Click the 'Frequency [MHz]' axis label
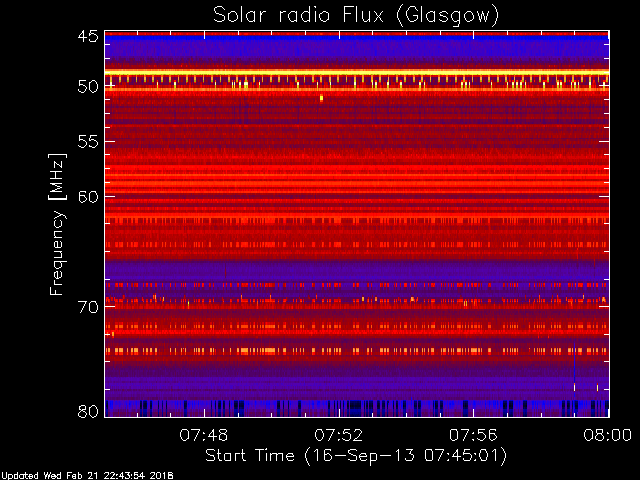Viewport: 640px width, 480px height. 57,224
